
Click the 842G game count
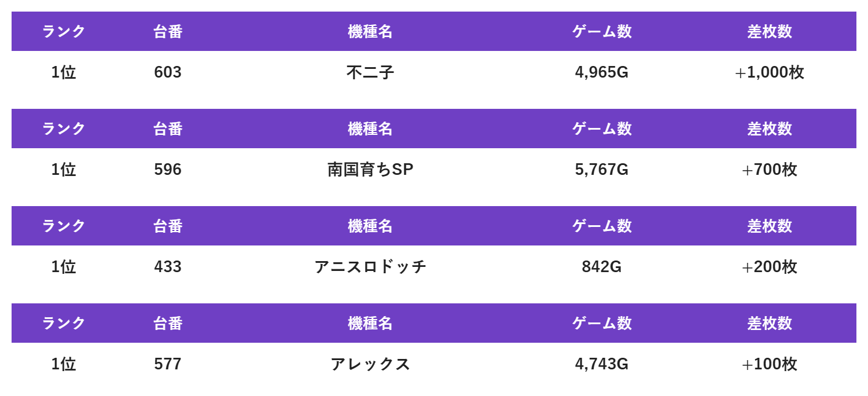coord(602,267)
